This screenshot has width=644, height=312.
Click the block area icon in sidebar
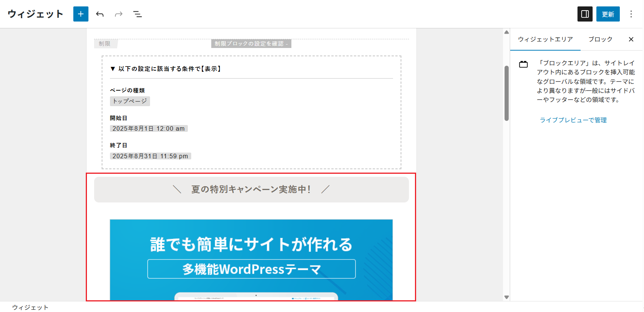click(523, 64)
